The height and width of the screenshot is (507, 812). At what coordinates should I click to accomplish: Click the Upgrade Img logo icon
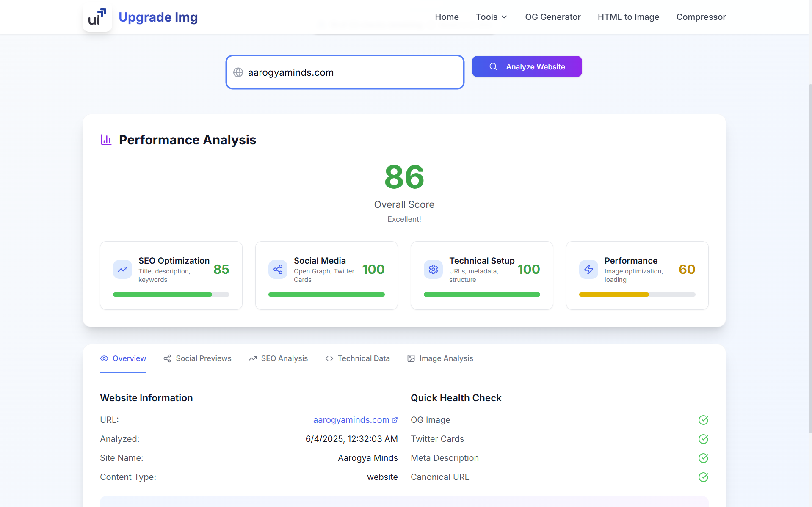click(x=97, y=17)
